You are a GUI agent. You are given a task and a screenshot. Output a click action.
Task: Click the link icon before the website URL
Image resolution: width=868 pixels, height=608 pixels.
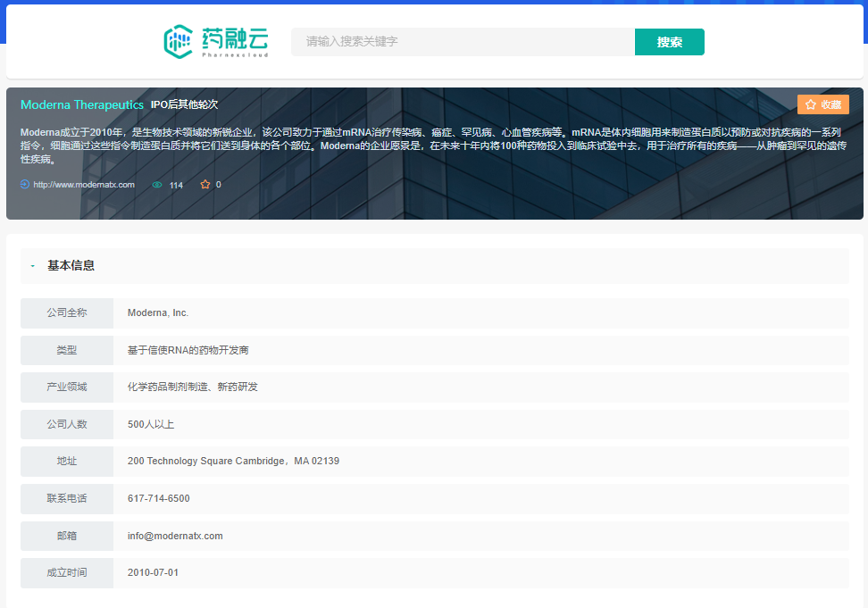(x=25, y=185)
